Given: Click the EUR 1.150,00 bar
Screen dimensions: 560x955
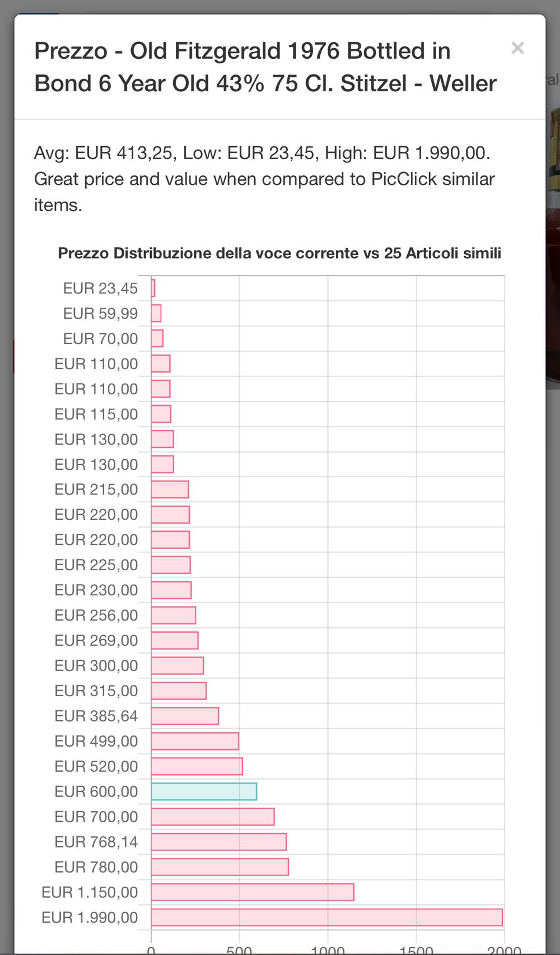Looking at the screenshot, I should click(252, 892).
